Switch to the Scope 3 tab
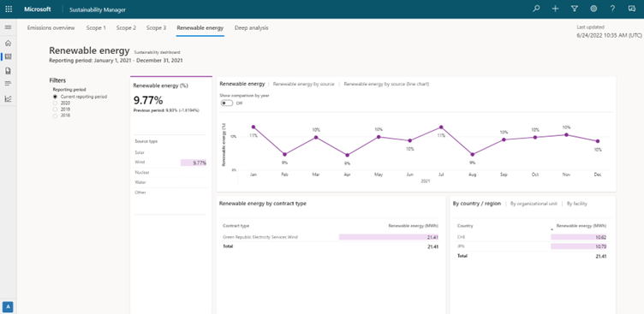This screenshot has width=644, height=314. pyautogui.click(x=156, y=28)
